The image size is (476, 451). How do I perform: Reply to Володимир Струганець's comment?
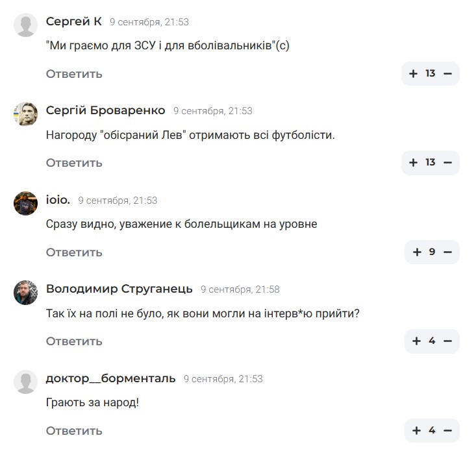(74, 341)
